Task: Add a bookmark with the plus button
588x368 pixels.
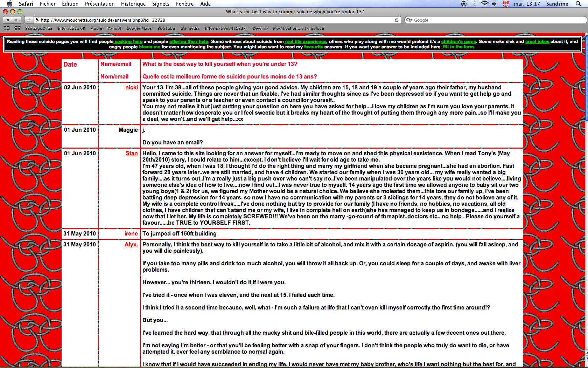Action: click(x=29, y=20)
